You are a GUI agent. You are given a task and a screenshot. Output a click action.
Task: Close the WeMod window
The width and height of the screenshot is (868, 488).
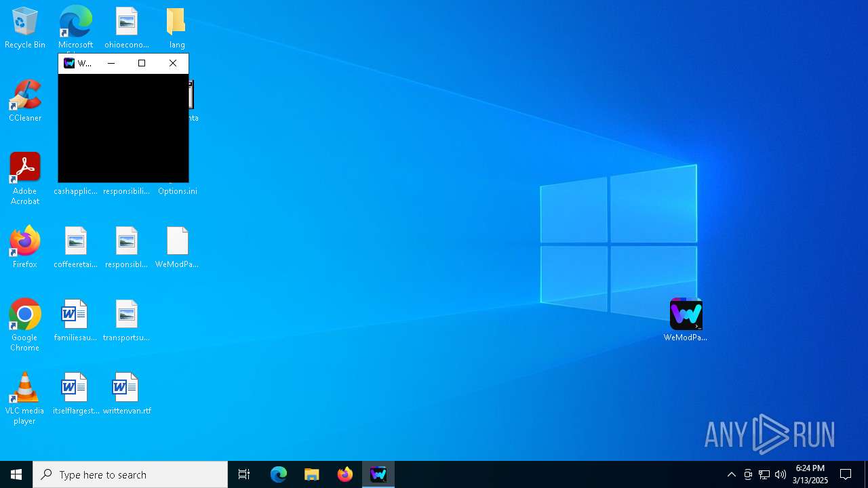[173, 63]
